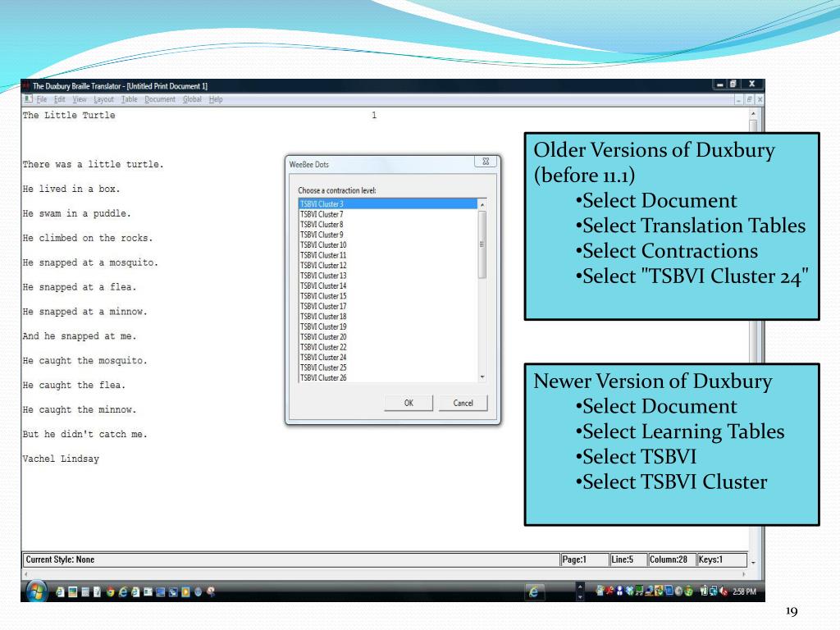Click the author line "Vachel Lindsay"
Image resolution: width=840 pixels, height=630 pixels.
pos(61,459)
